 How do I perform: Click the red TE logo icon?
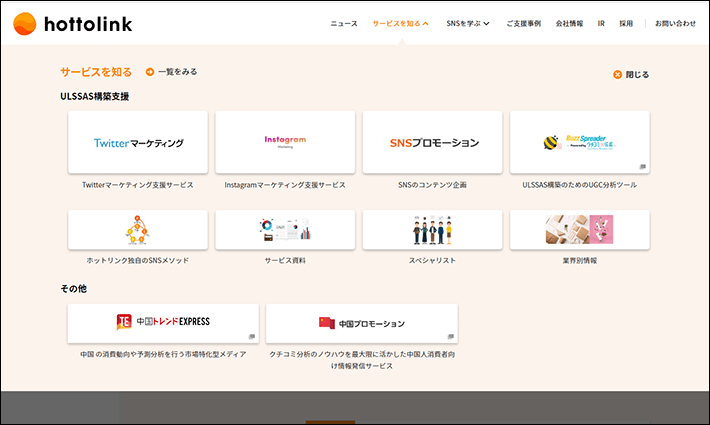coord(124,322)
